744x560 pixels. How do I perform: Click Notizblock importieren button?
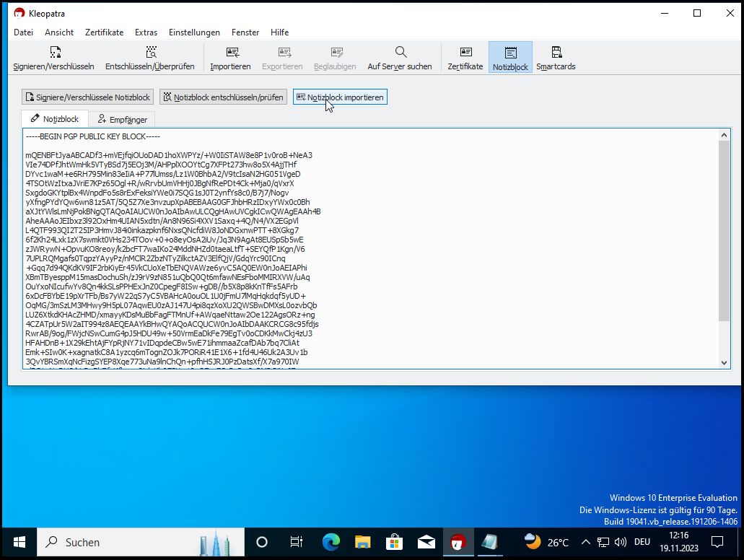(x=340, y=97)
